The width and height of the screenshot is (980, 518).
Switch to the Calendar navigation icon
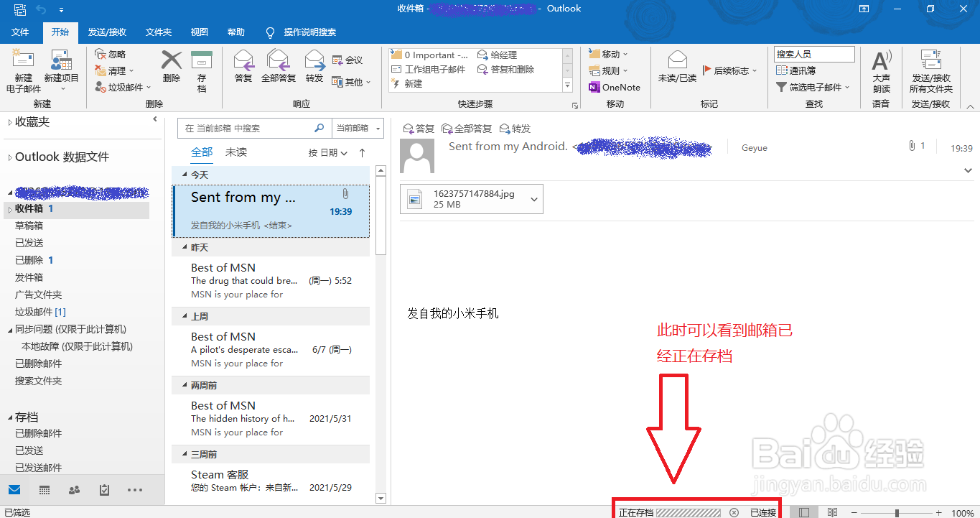pyautogui.click(x=45, y=490)
